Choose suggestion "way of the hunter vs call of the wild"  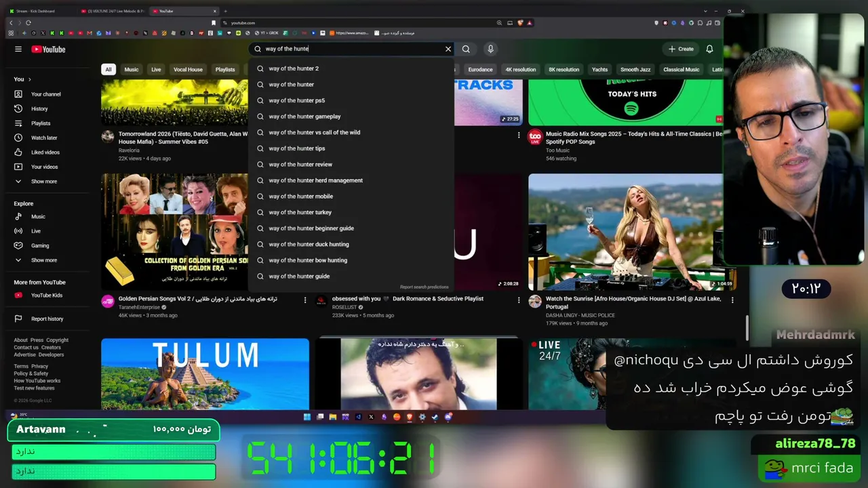click(x=351, y=132)
